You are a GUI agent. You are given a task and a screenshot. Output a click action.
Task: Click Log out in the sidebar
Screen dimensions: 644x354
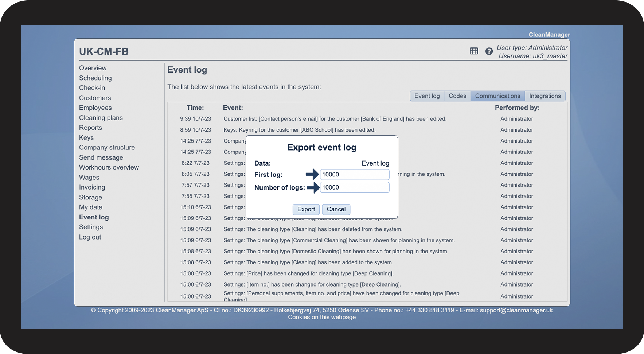tap(90, 237)
